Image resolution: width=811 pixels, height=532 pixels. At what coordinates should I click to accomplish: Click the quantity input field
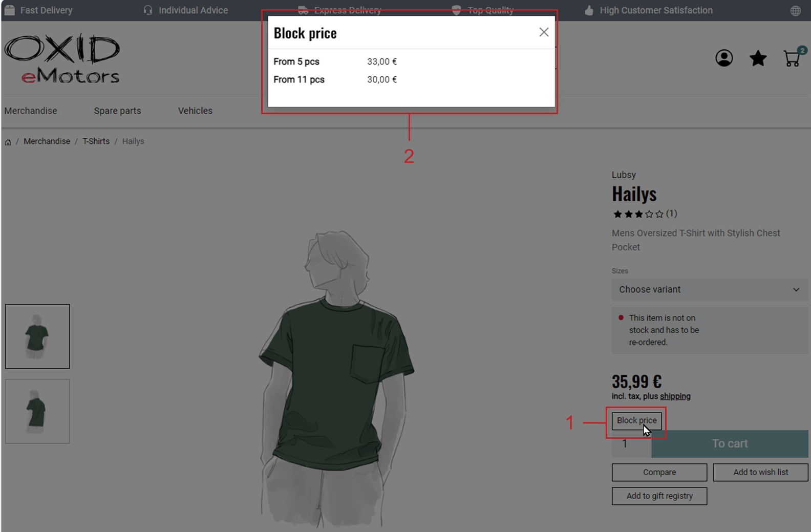(x=631, y=443)
